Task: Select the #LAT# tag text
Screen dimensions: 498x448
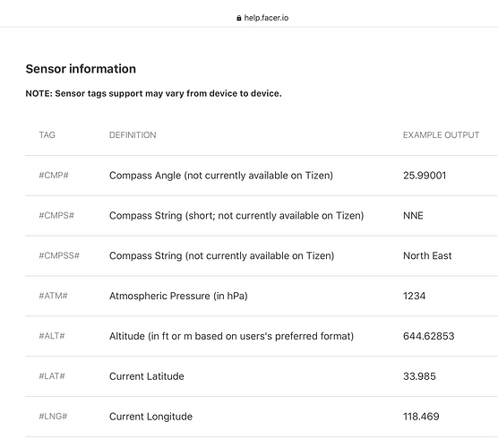Action: point(52,376)
